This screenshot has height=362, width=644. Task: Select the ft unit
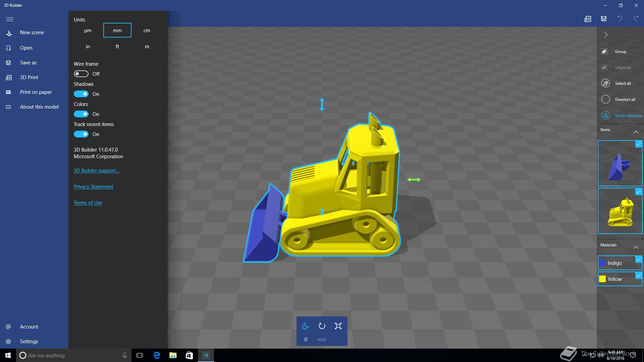[117, 46]
